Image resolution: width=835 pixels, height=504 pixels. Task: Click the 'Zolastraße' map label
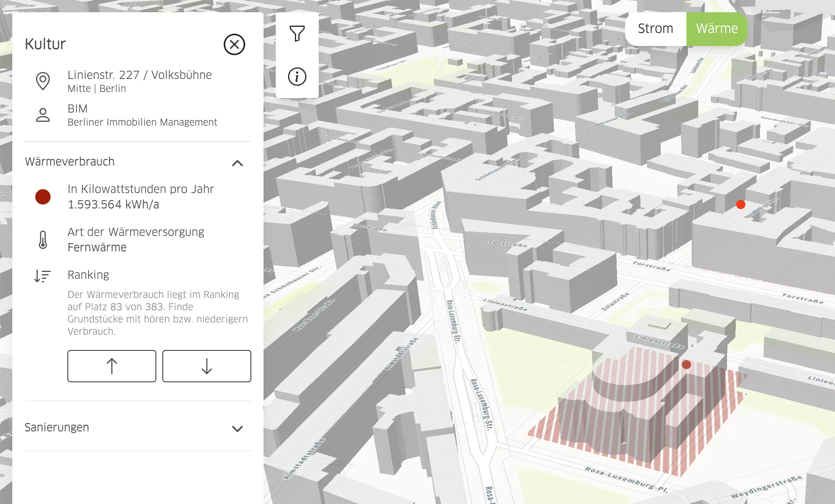click(x=615, y=302)
